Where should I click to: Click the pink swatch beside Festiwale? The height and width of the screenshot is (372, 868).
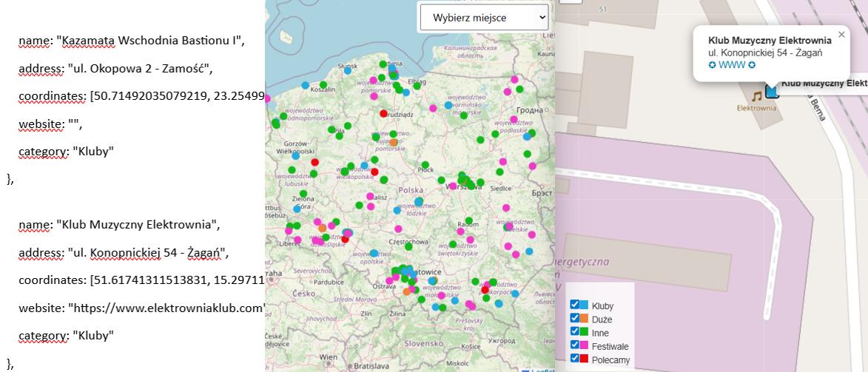[x=584, y=345]
